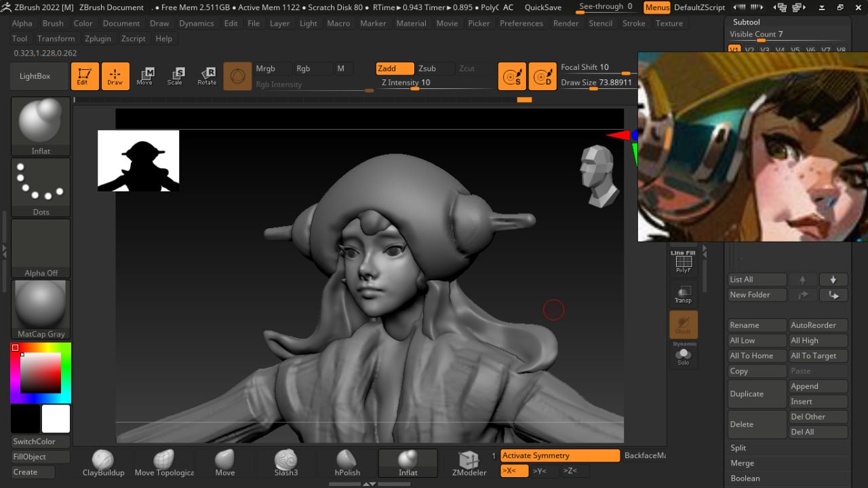868x488 pixels.
Task: Choose the ClayBuildup brush
Action: coord(103,462)
